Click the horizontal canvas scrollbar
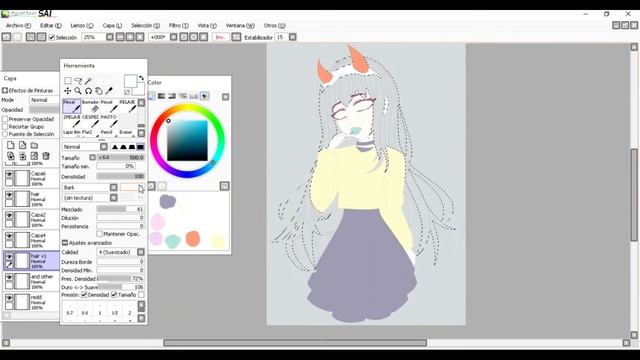The image size is (640, 360). (x=295, y=343)
